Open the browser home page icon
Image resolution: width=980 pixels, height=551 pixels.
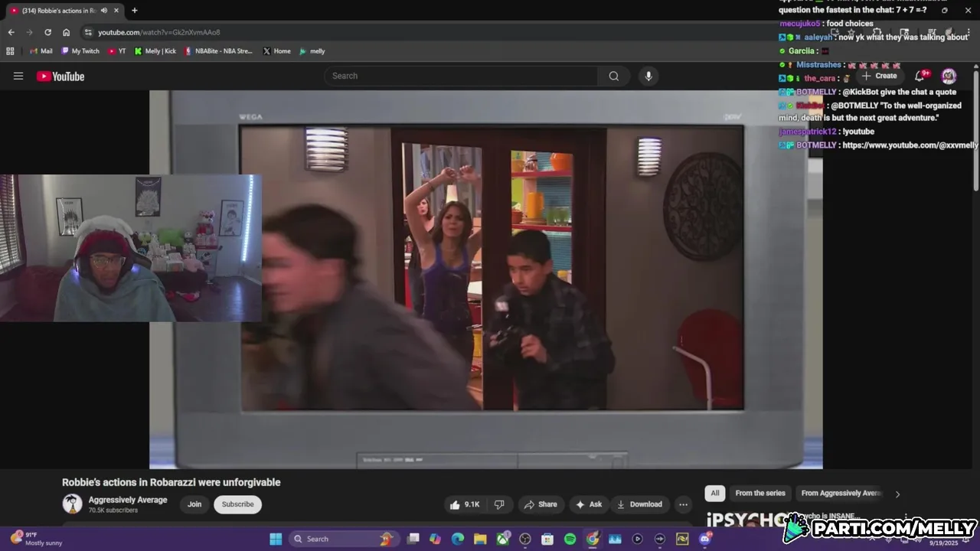[x=66, y=32]
